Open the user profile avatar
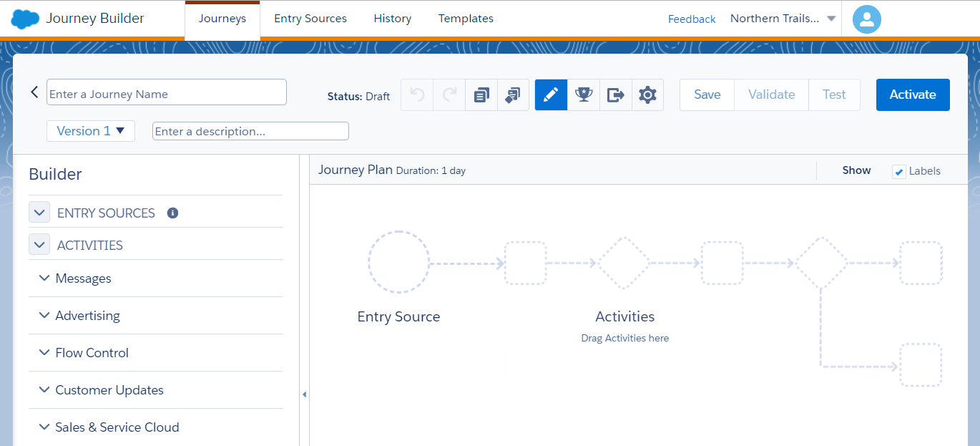The width and height of the screenshot is (980, 446). (867, 19)
